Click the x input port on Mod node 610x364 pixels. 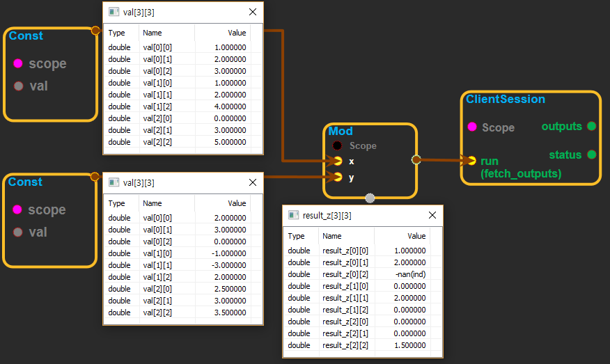(x=338, y=161)
